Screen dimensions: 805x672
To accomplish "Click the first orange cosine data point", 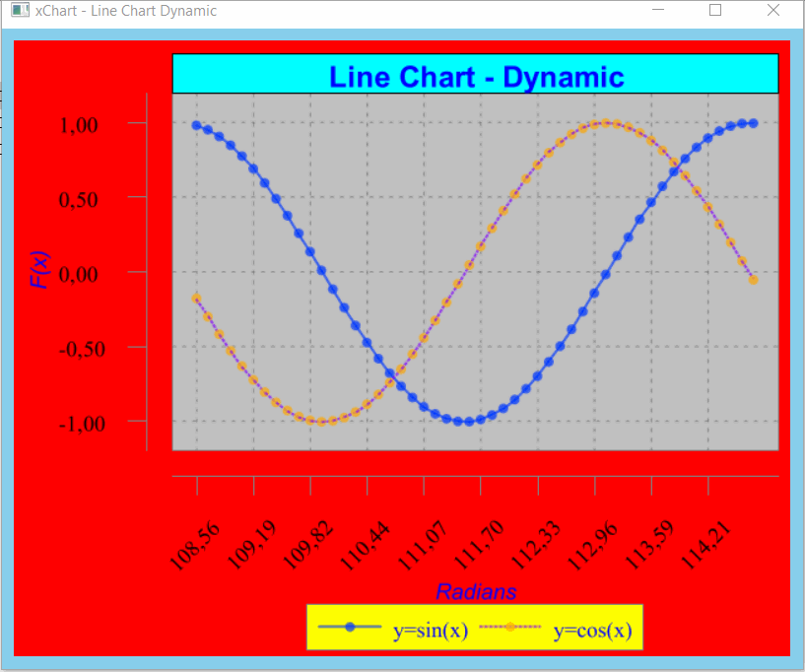I will tap(194, 298).
